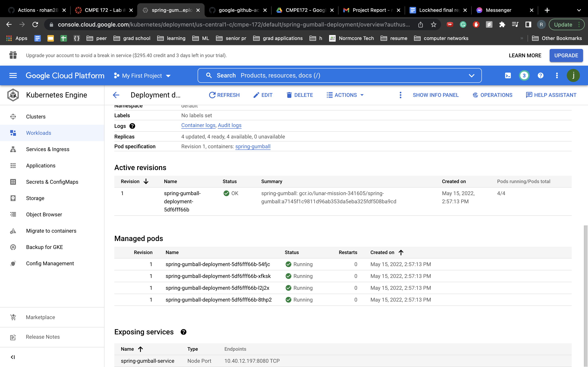The width and height of the screenshot is (588, 367).
Task: Open the hamburger navigation menu
Action: [x=13, y=75]
